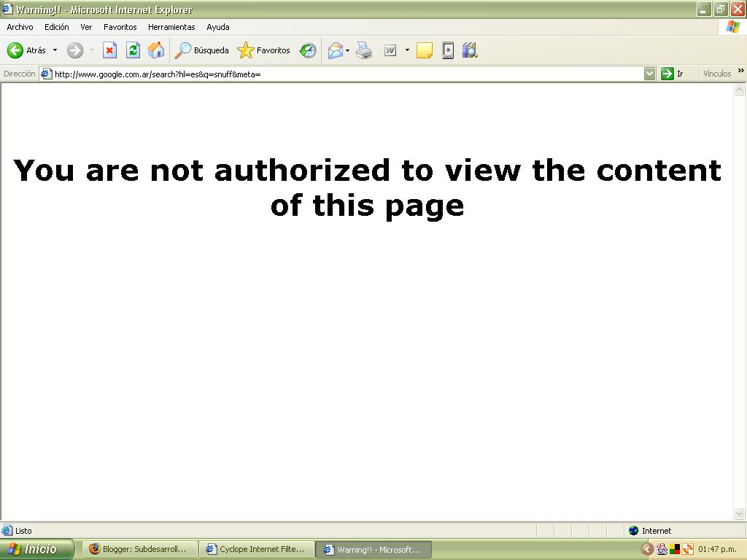The height and width of the screenshot is (560, 747).
Task: Open the Archivo menu
Action: pos(20,27)
